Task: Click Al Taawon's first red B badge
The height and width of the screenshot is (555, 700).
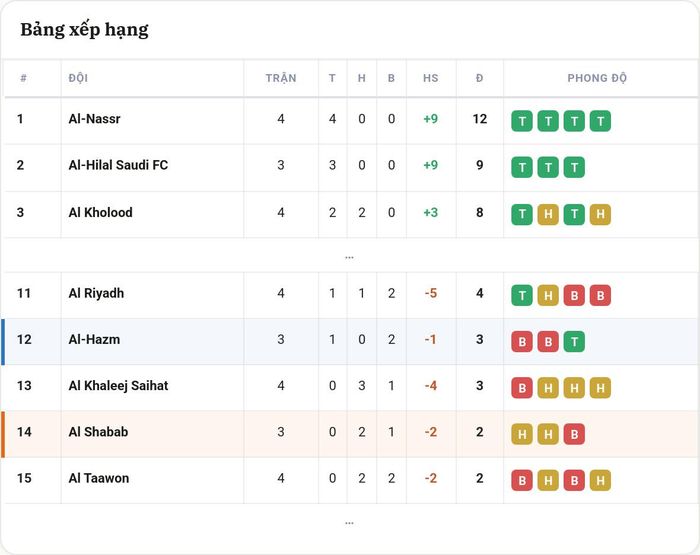Action: tap(522, 480)
